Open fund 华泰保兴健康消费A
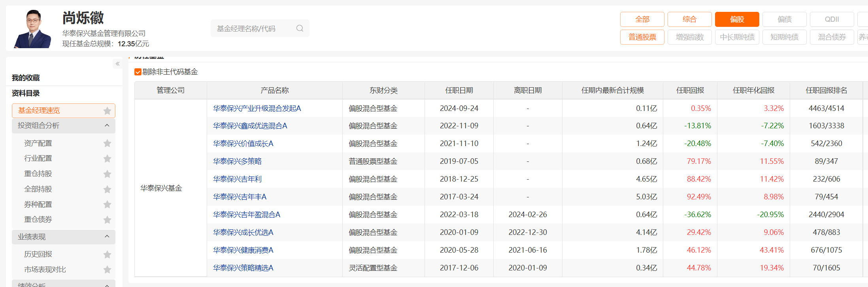Image resolution: width=868 pixels, height=287 pixels. click(x=243, y=250)
